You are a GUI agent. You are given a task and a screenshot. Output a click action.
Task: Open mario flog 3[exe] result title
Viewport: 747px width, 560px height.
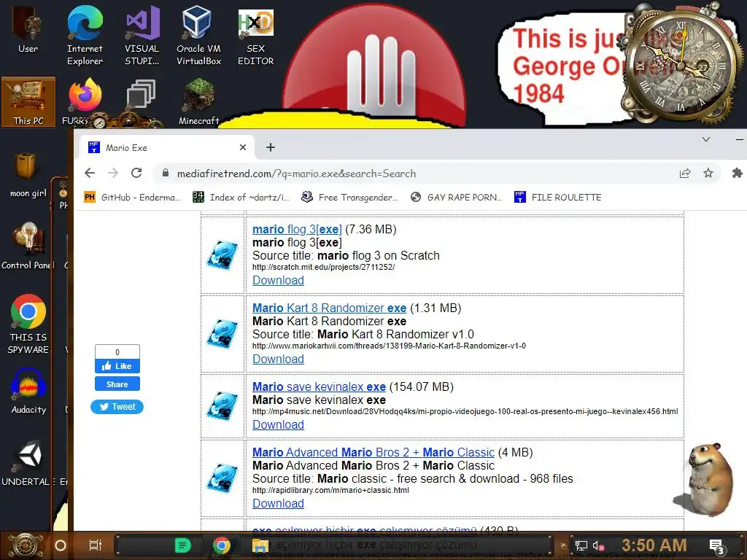[297, 229]
